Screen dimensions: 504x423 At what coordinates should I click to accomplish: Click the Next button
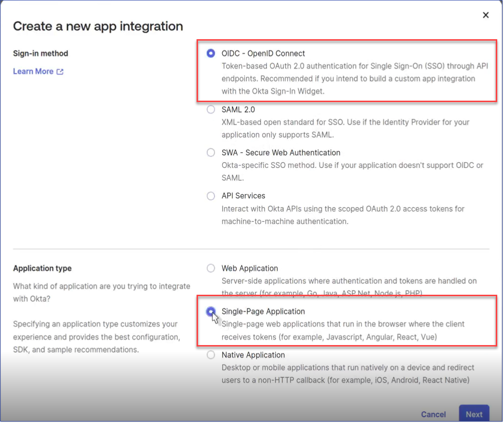(474, 413)
